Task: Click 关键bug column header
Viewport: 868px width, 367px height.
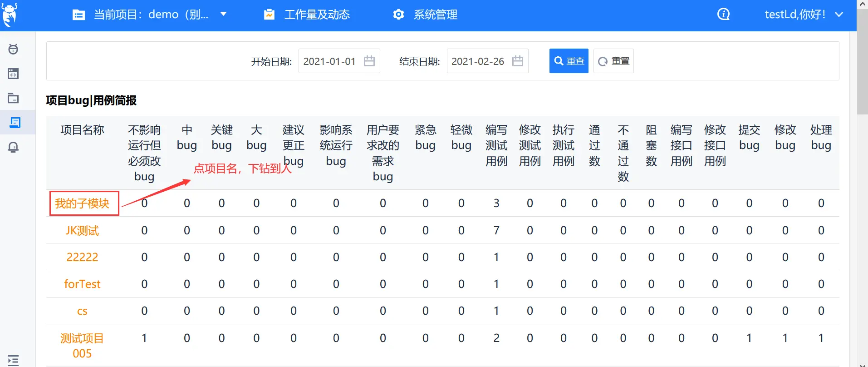Action: (x=221, y=138)
